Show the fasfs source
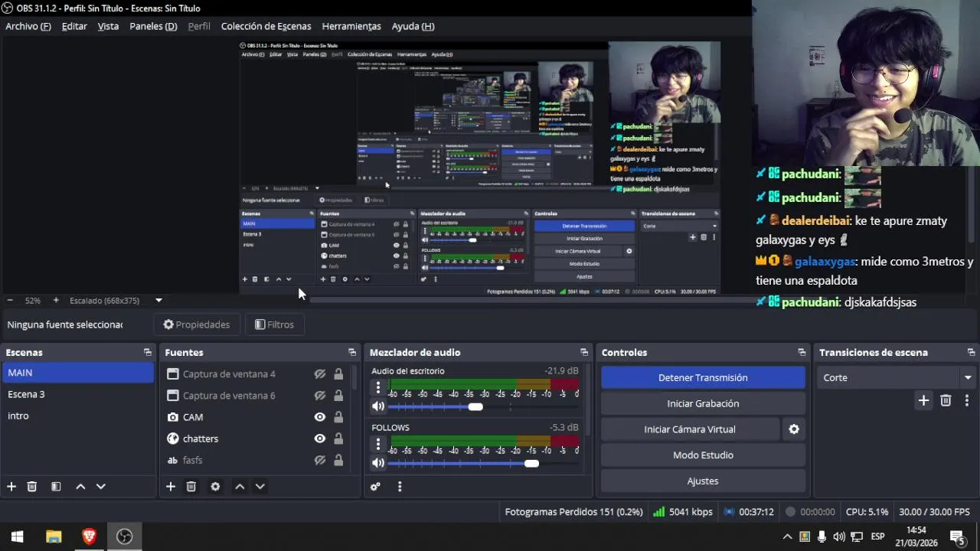The width and height of the screenshot is (980, 551). point(320,460)
